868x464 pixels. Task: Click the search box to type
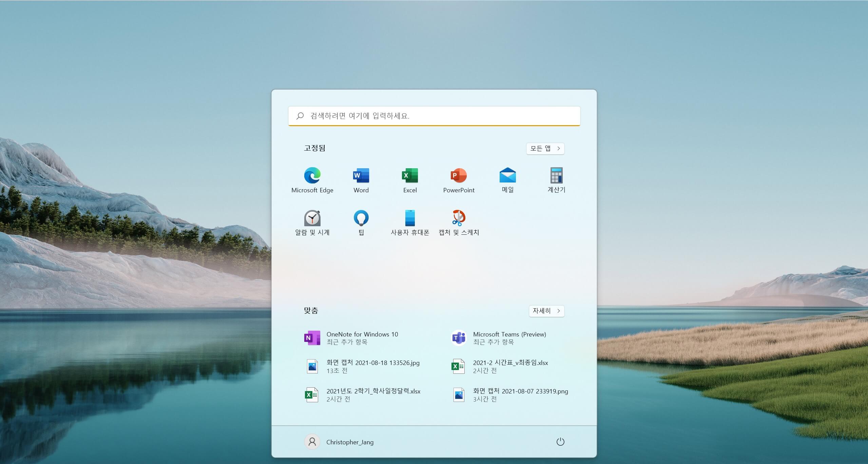[434, 116]
